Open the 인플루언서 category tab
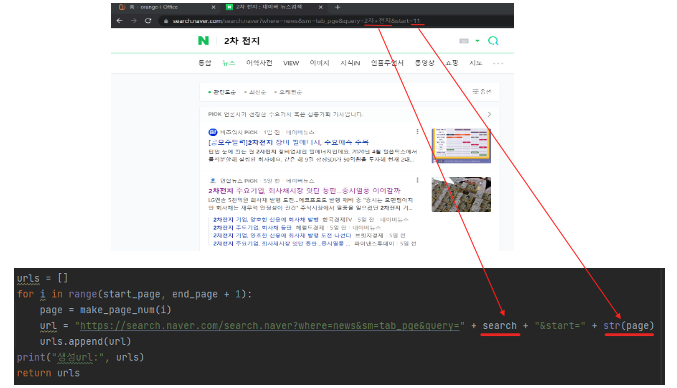This screenshot has width=677, height=388. click(x=387, y=63)
